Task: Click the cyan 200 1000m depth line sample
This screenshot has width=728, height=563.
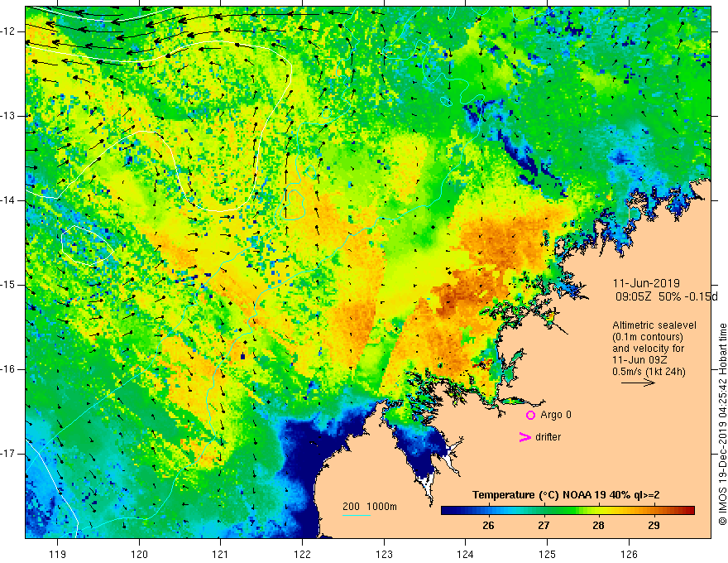Action: [x=356, y=515]
